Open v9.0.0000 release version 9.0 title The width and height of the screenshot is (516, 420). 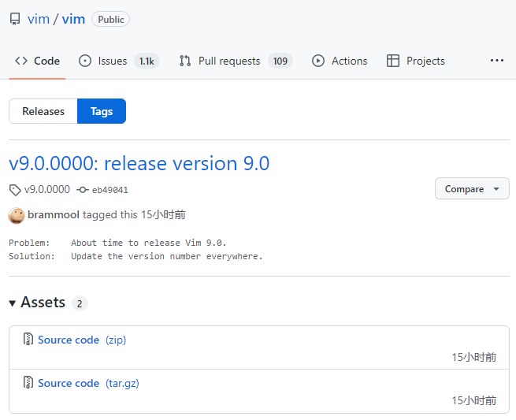(139, 163)
